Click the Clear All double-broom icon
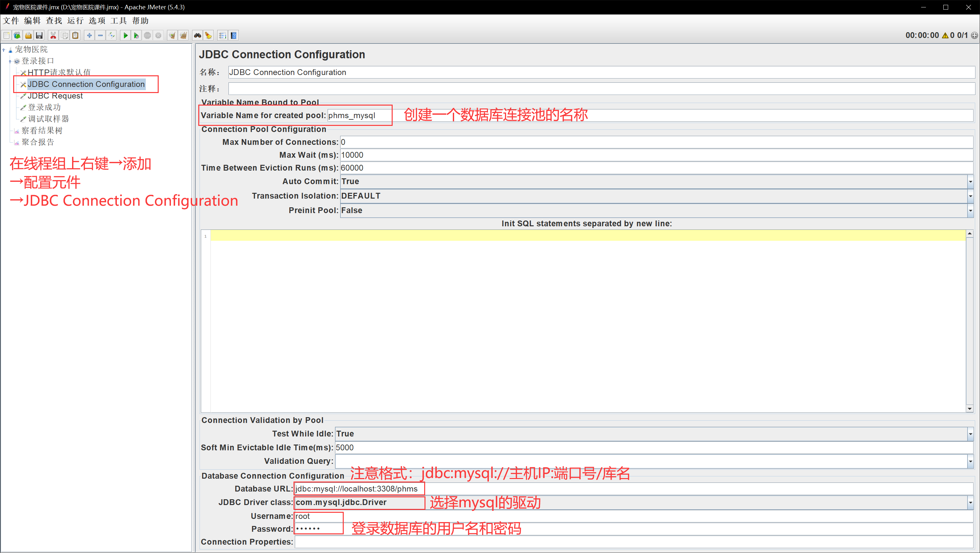Image resolution: width=980 pixels, height=553 pixels. click(x=183, y=35)
